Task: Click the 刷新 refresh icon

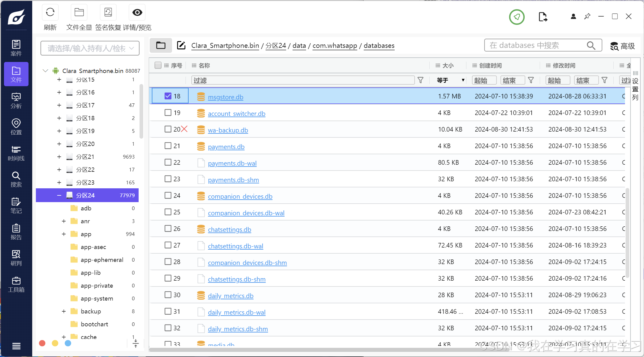Action: tap(50, 13)
